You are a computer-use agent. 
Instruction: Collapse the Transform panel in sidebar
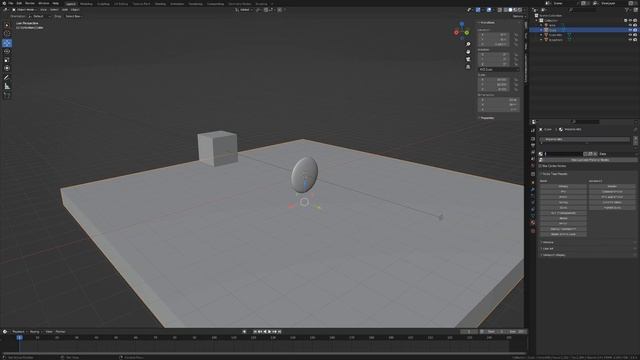coord(487,23)
